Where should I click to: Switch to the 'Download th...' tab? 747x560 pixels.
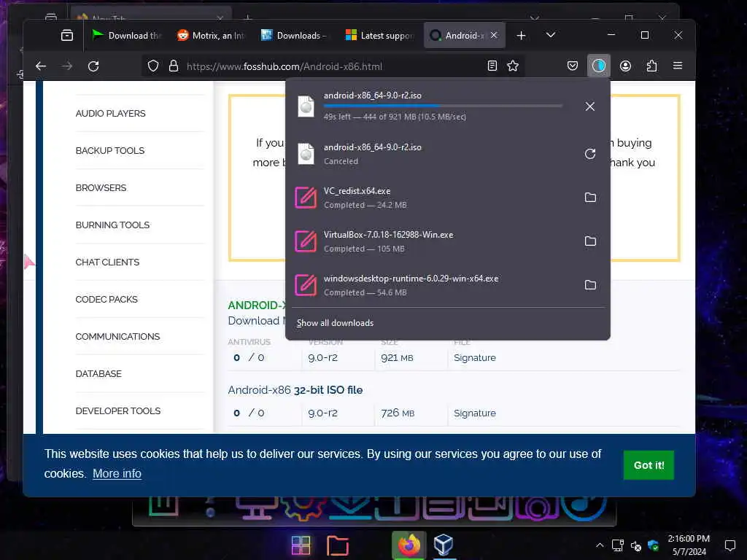point(127,35)
